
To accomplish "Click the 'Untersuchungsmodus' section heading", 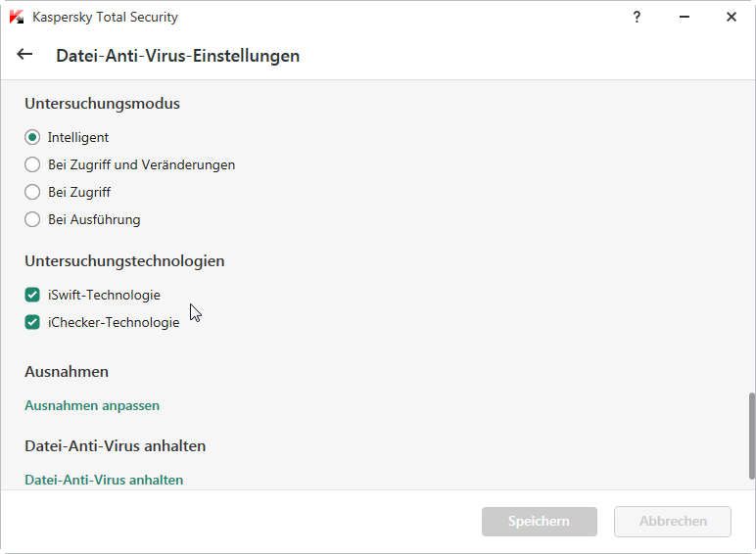I will 102,103.
